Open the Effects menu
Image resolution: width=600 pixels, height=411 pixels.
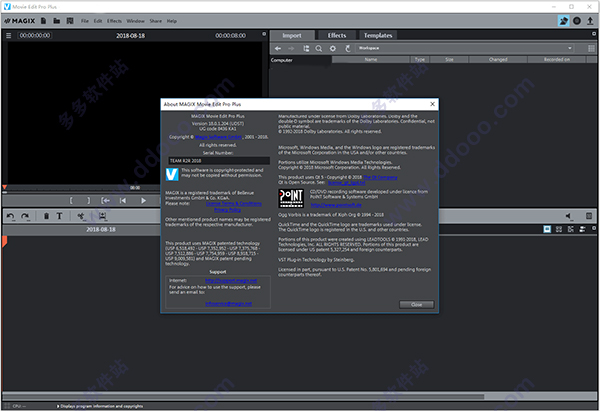tap(114, 21)
